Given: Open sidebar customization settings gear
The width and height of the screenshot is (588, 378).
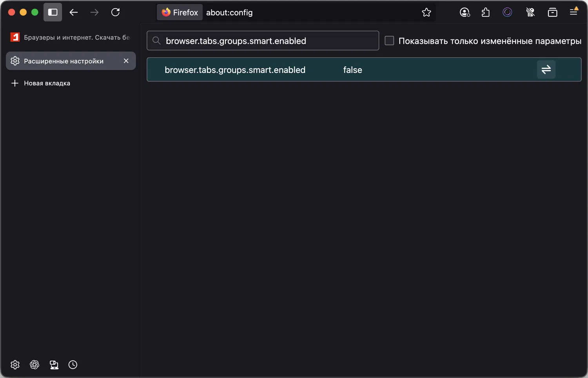Looking at the screenshot, I should click(15, 365).
